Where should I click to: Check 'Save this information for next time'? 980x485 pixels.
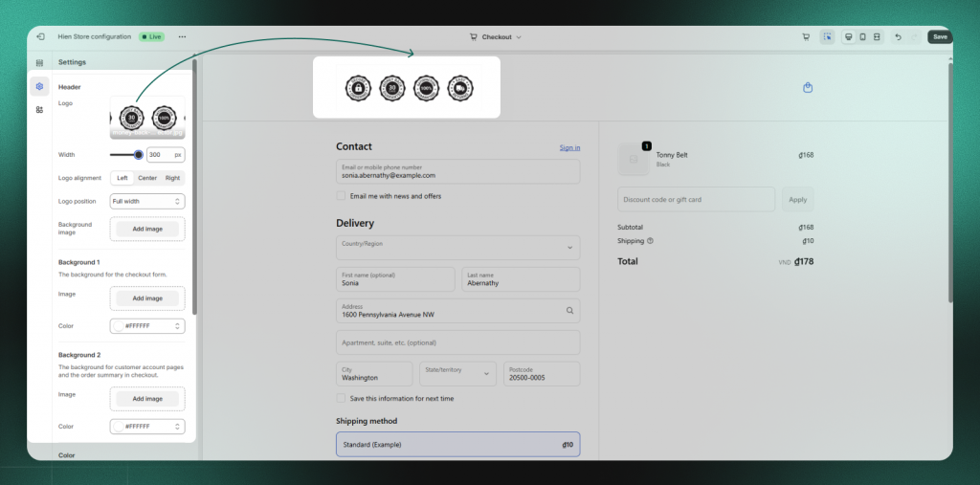point(341,398)
